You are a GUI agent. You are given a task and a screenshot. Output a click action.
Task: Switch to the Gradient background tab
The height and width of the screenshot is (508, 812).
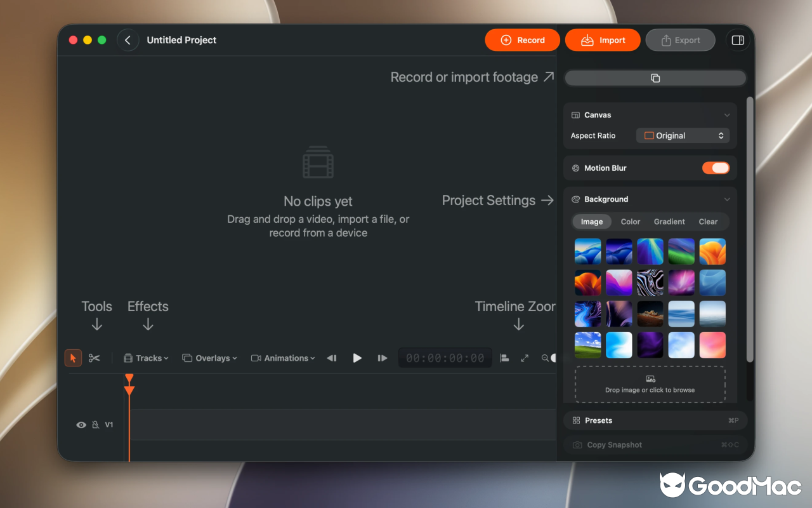point(669,222)
